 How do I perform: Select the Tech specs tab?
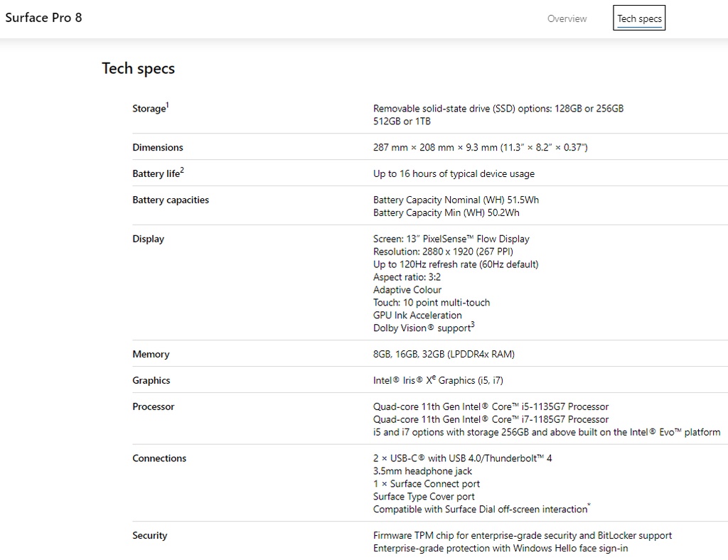click(639, 18)
